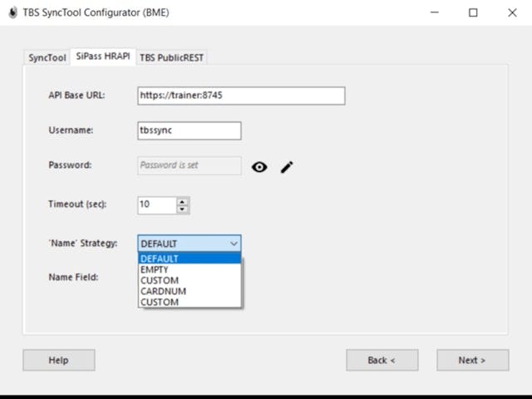Image resolution: width=532 pixels, height=399 pixels.
Task: Pick the last CUSTOM option below CARDNUM
Action: coord(190,302)
